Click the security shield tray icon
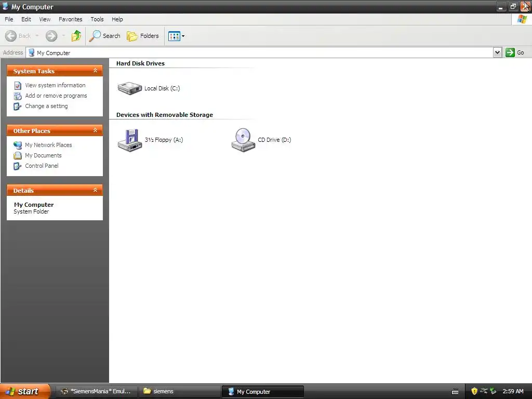 tap(474, 392)
